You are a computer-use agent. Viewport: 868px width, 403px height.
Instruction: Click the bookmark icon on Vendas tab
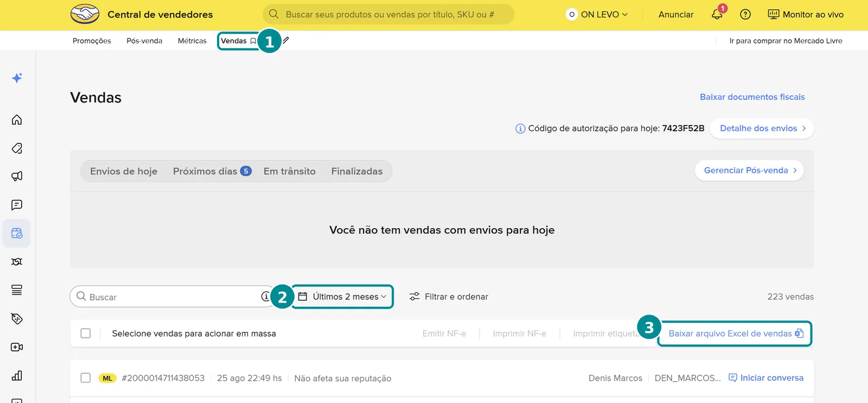point(253,41)
